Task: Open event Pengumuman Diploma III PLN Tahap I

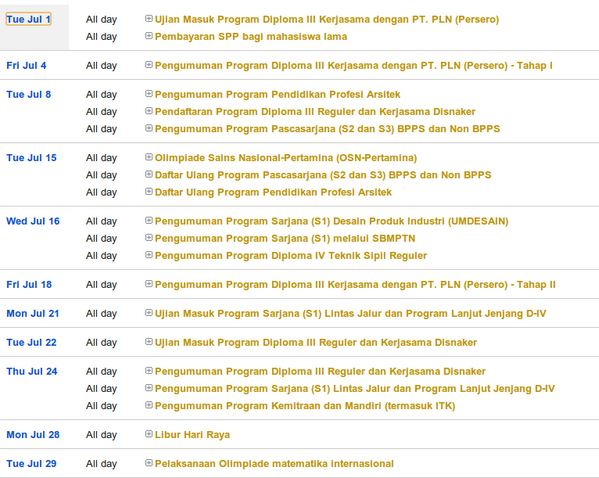Action: click(354, 66)
